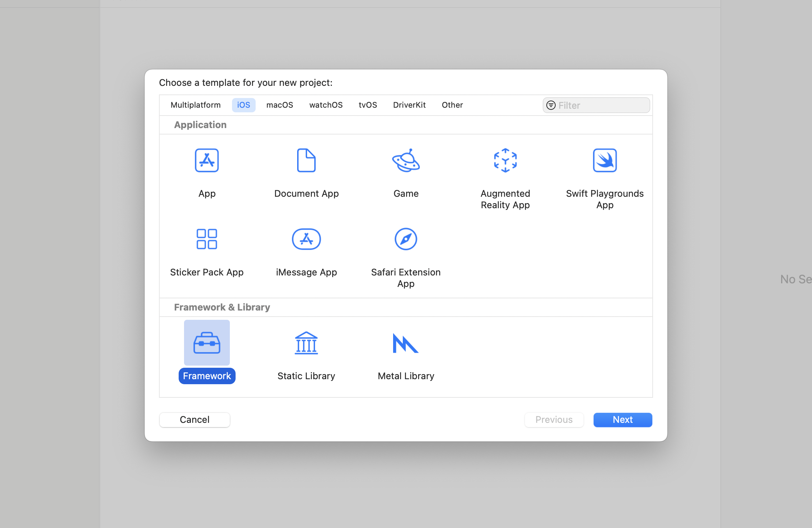
Task: Select the Framework toolbox icon
Action: pos(207,343)
